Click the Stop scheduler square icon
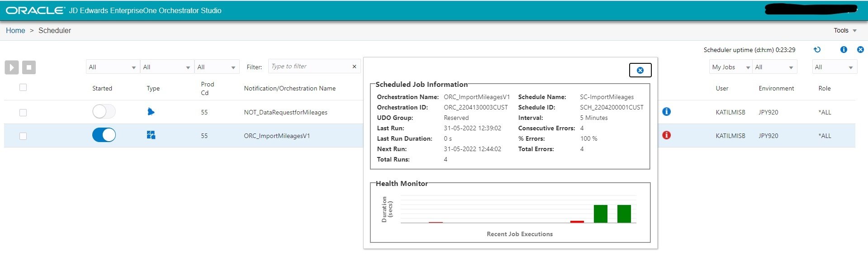Image resolution: width=868 pixels, height=257 pixels. click(x=29, y=67)
